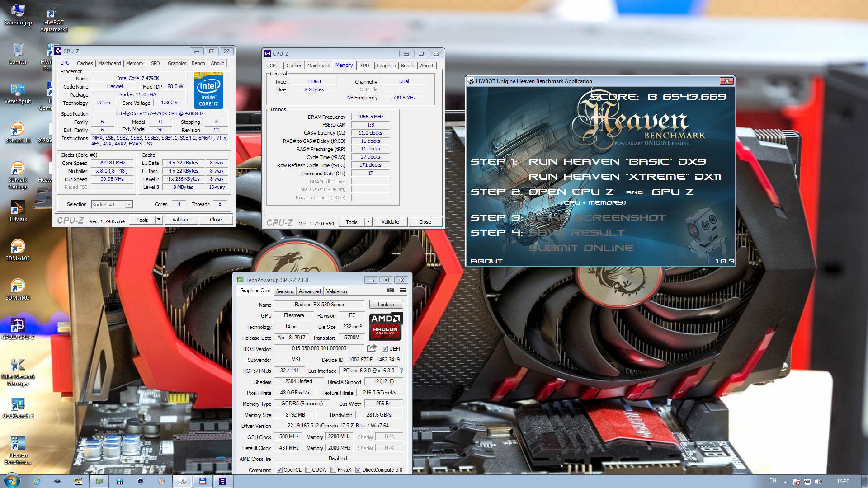
Task: Open Caches tab in left CPU-Z window
Action: (85, 63)
